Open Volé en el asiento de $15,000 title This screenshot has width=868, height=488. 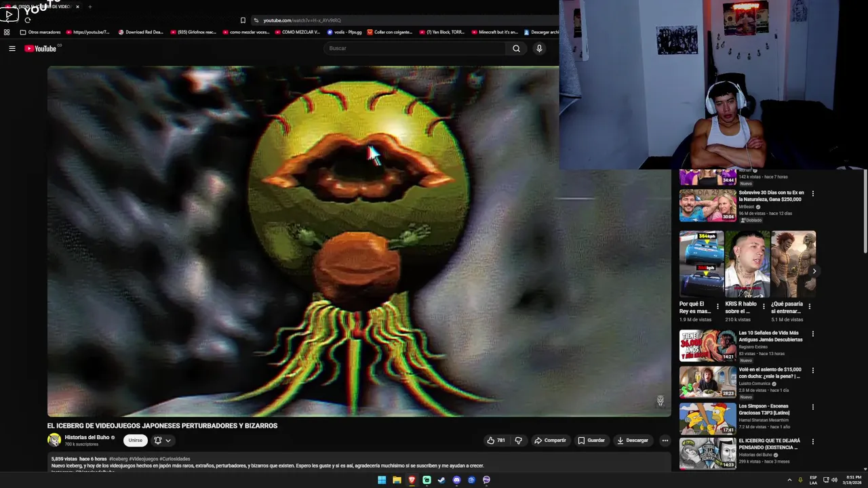pos(769,373)
